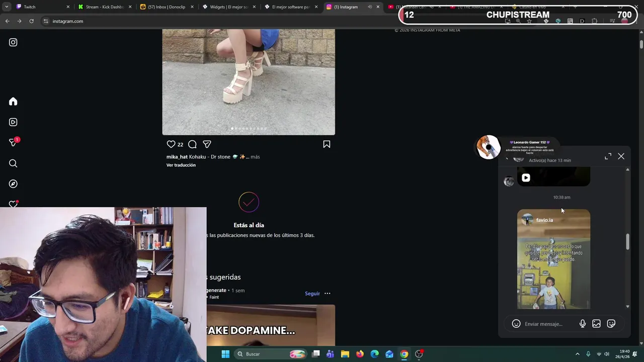Launch Microsoft Edge from the taskbar
The width and height of the screenshot is (644, 362).
click(375, 354)
